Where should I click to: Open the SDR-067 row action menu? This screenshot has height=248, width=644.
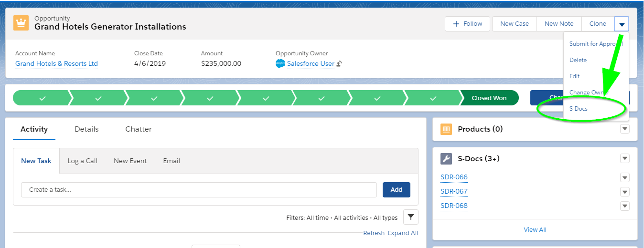pos(625,192)
